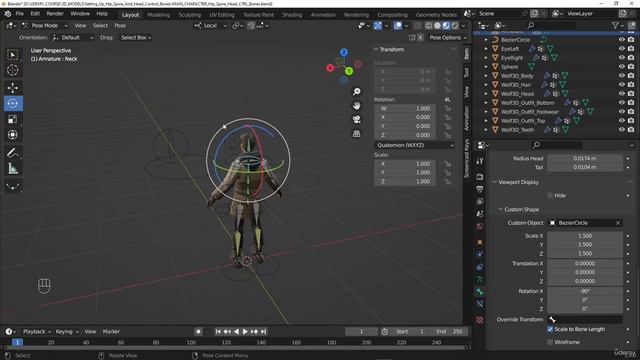Select the Cursor tool in toolbar
The width and height of the screenshot is (640, 360).
point(13,70)
